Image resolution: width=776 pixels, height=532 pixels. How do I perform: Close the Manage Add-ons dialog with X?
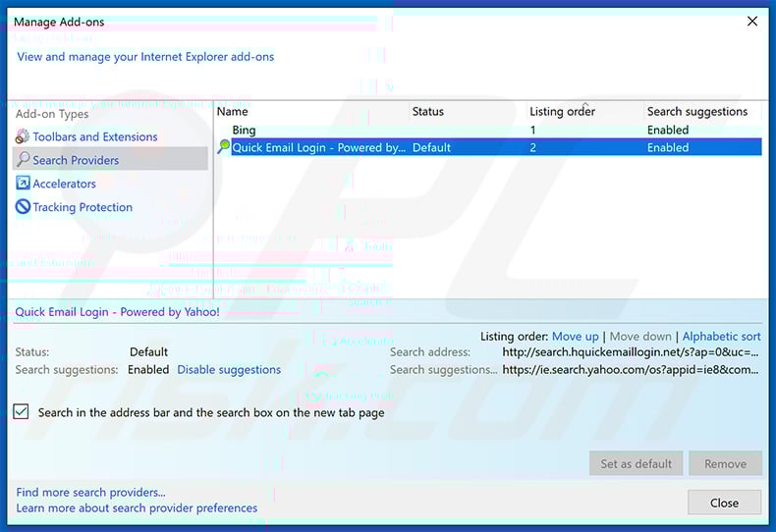(x=752, y=22)
